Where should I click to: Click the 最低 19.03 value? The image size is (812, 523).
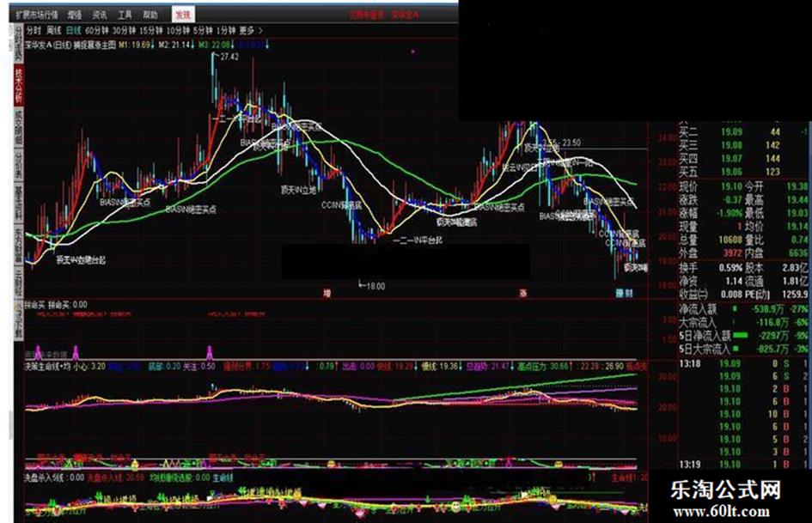797,213
